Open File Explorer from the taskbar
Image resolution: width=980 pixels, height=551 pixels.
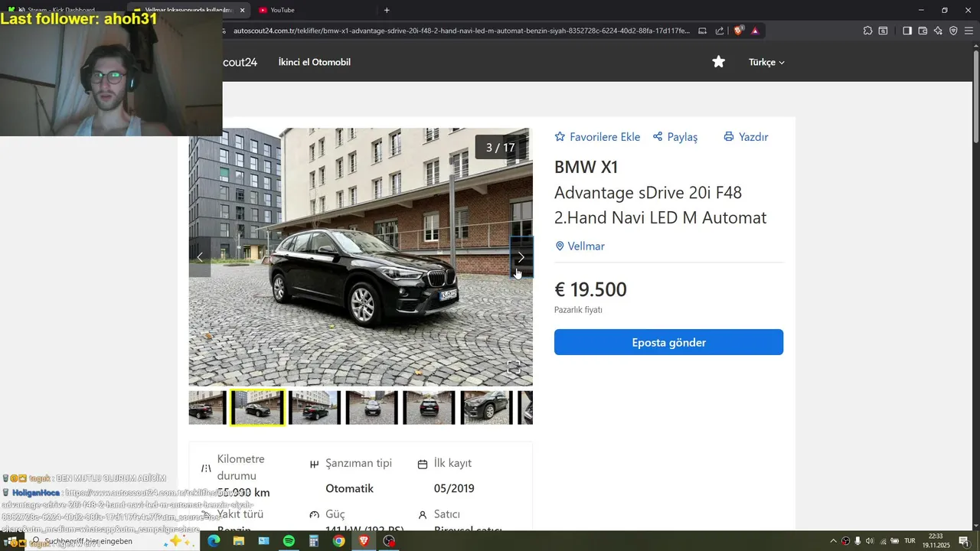(239, 541)
